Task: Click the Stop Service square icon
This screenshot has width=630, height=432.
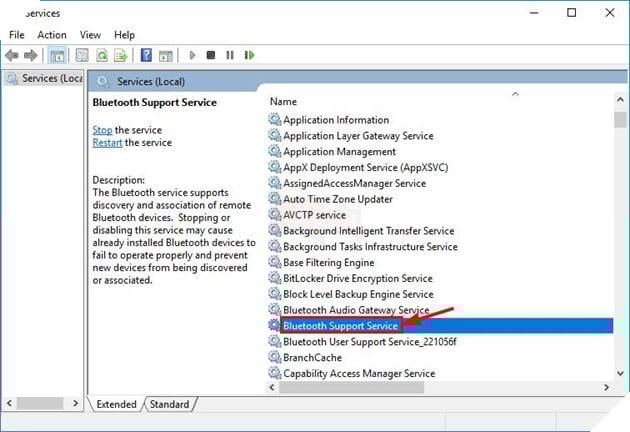Action: pos(210,55)
